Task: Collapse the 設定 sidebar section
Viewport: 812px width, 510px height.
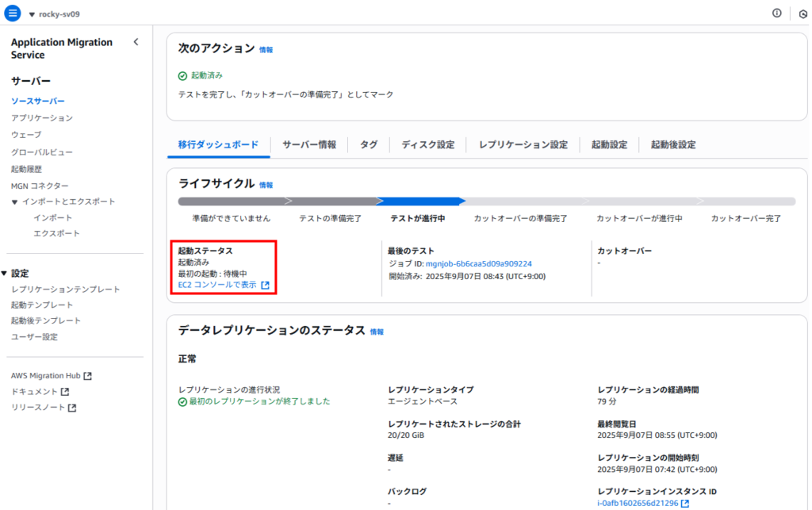Action: (x=4, y=274)
